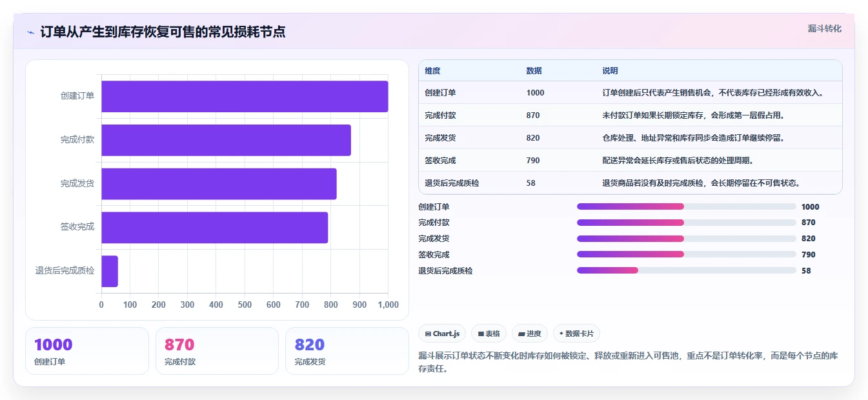The image size is (868, 400).
Task: Click the progress list label 签收完成
Action: pyautogui.click(x=434, y=255)
